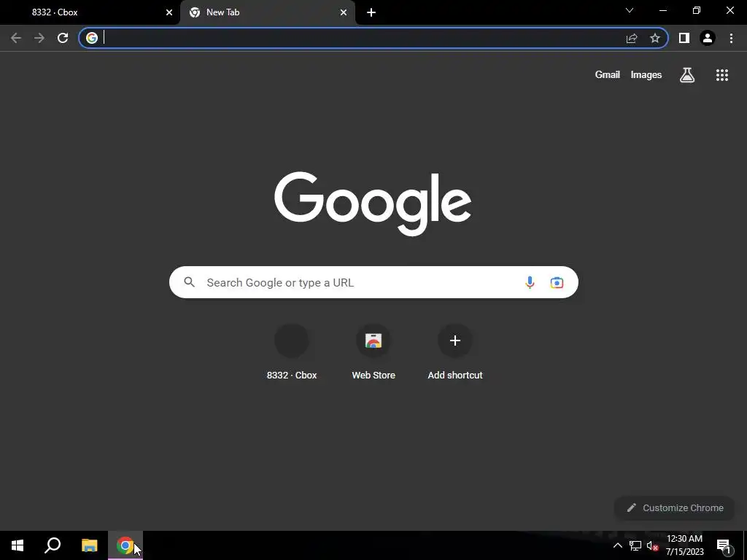Click the magnifier in the search box

pyautogui.click(x=190, y=282)
